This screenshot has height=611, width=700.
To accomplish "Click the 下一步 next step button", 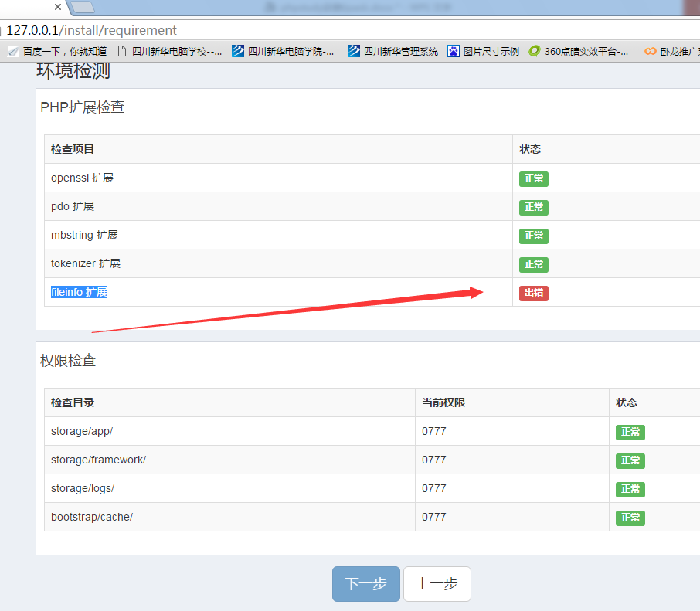I will (365, 584).
